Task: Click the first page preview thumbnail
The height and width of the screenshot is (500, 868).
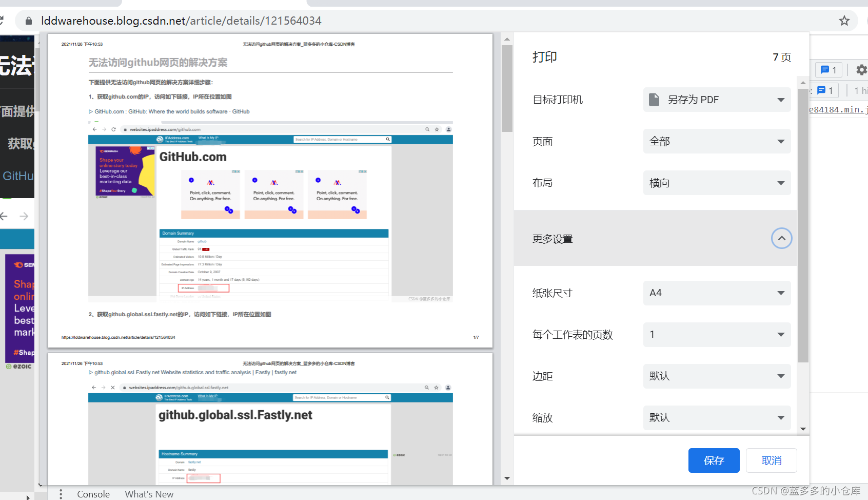Action: pos(270,190)
